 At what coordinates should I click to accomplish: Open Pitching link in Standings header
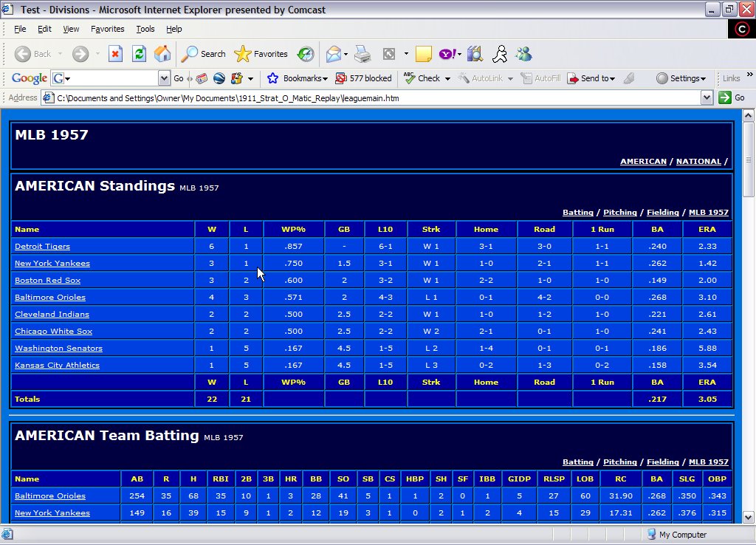620,212
